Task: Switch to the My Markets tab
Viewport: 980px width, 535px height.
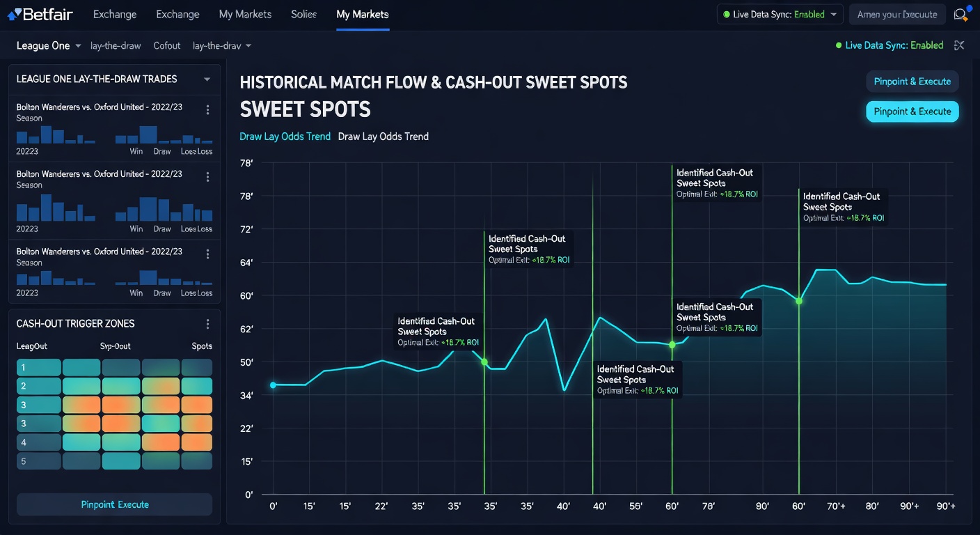Action: pyautogui.click(x=363, y=13)
